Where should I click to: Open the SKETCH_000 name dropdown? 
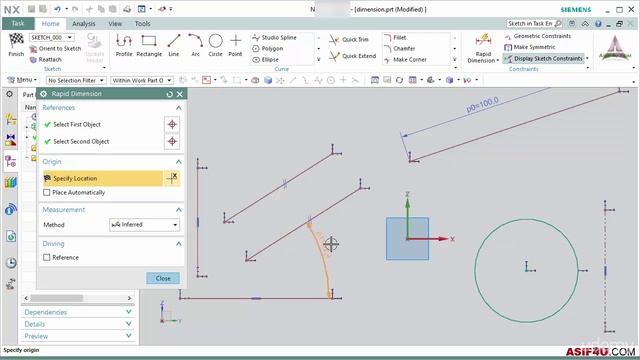click(x=51, y=38)
